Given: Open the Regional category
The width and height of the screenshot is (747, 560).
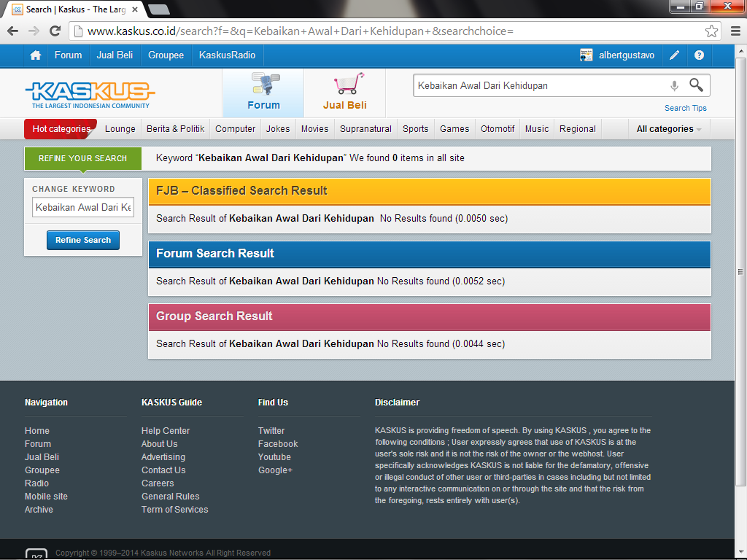Looking at the screenshot, I should [578, 129].
